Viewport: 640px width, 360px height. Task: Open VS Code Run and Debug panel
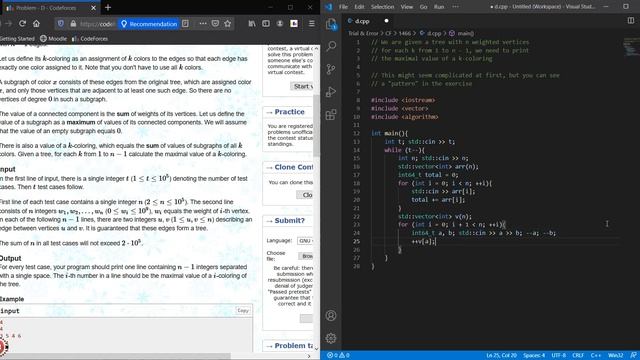[331, 91]
